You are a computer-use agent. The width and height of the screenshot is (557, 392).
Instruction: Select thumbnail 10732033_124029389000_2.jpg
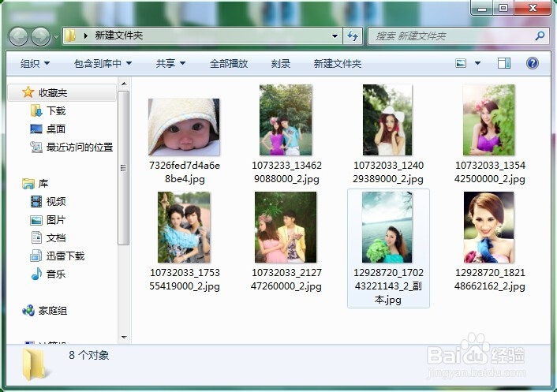coord(387,120)
